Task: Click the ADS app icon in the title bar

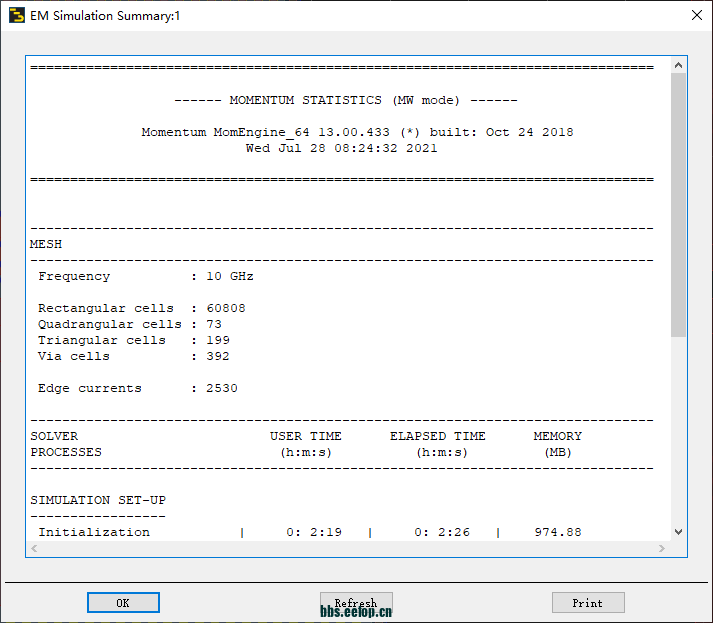Action: point(17,15)
